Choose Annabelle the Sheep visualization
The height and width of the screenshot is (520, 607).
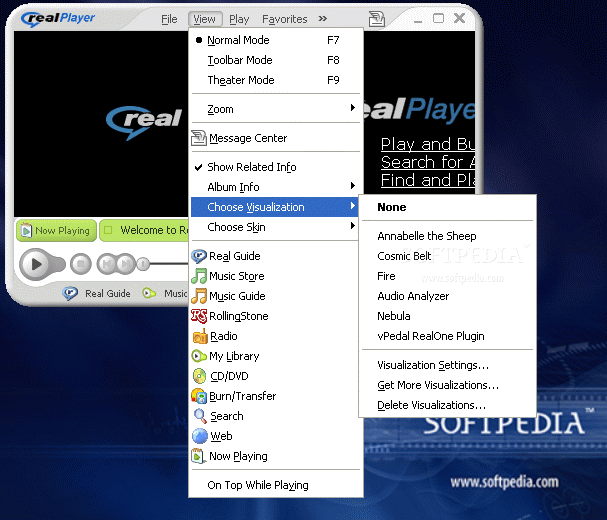(447, 236)
